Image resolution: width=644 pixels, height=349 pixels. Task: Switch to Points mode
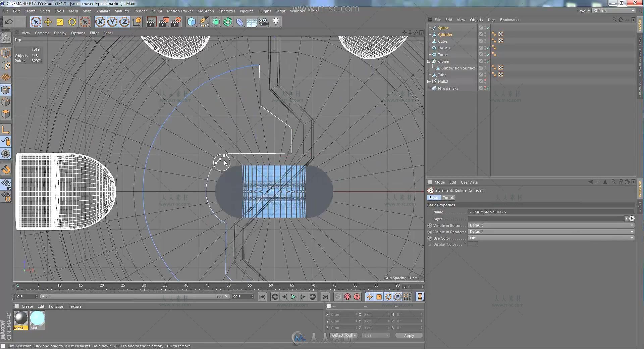[6, 90]
